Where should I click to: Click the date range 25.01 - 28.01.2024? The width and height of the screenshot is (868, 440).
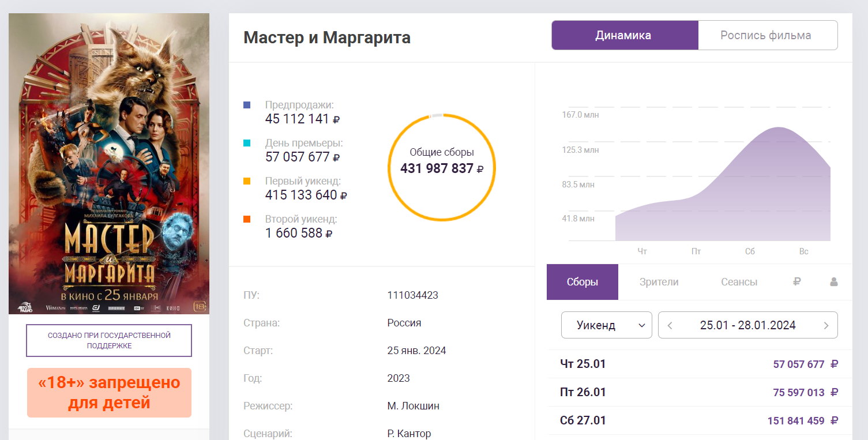(x=748, y=325)
